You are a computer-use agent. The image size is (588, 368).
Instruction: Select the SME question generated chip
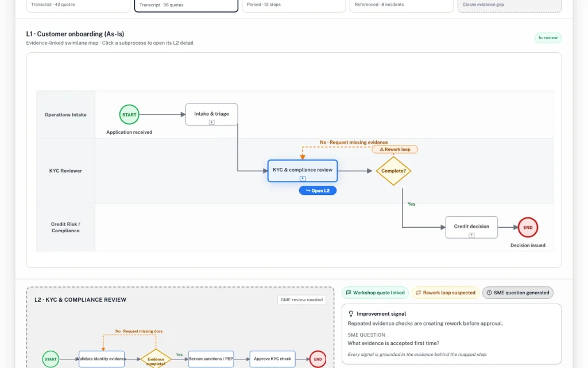[x=518, y=293]
